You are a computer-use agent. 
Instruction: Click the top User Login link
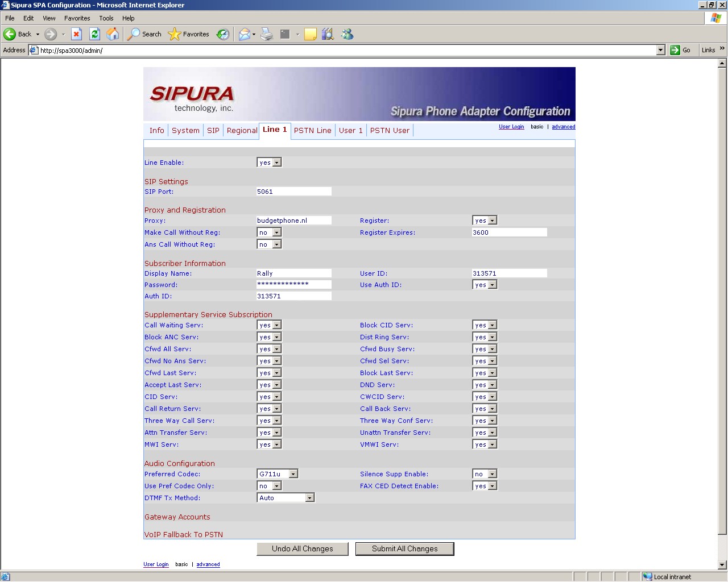(x=511, y=127)
